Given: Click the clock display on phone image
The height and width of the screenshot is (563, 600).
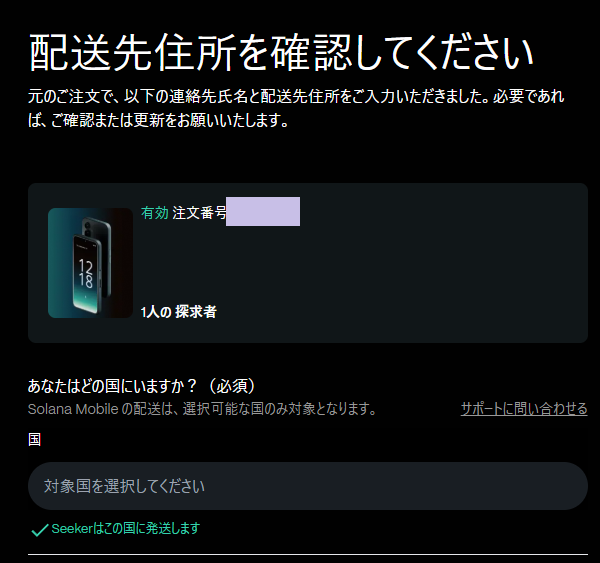Looking at the screenshot, I should pos(86,273).
